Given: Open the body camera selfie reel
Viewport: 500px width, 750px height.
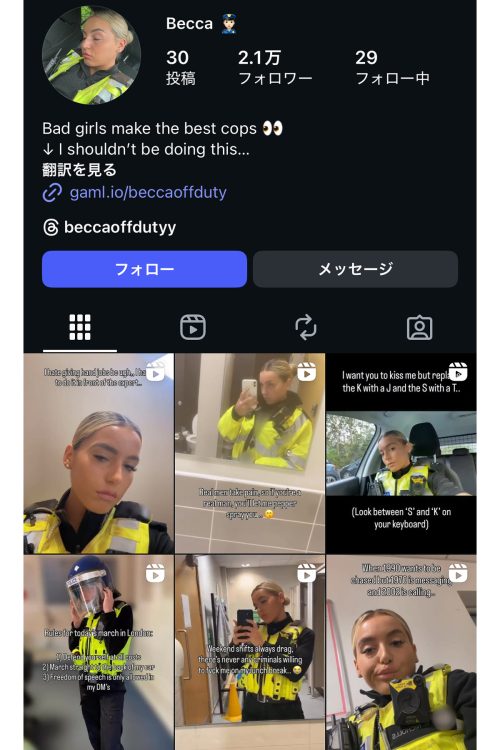Looking at the screenshot, I should 401,652.
